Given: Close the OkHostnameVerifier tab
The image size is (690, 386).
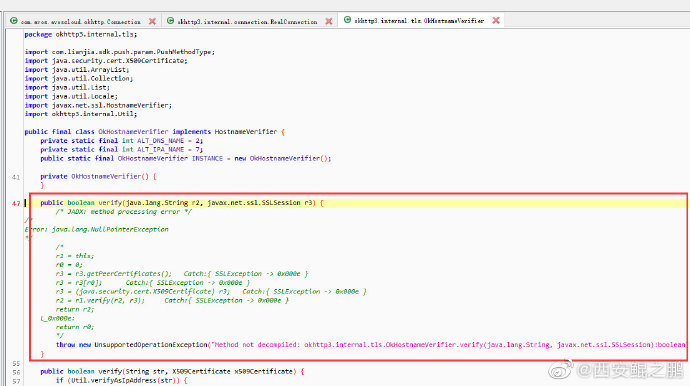Looking at the screenshot, I should coord(496,20).
